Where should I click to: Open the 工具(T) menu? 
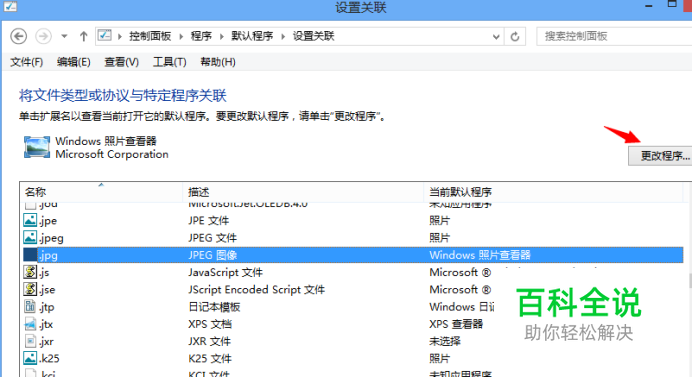pyautogui.click(x=169, y=62)
